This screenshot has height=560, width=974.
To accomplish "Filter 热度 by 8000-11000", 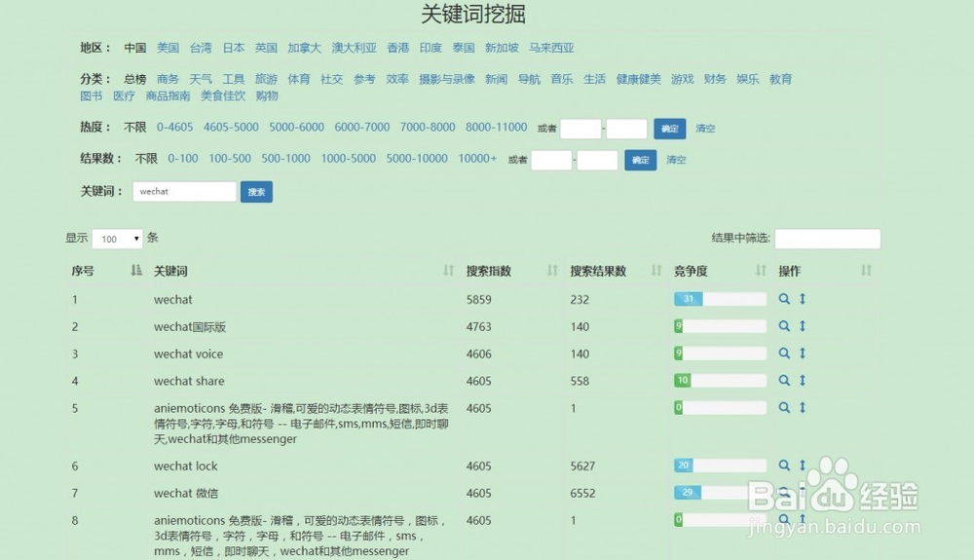I will pyautogui.click(x=497, y=128).
